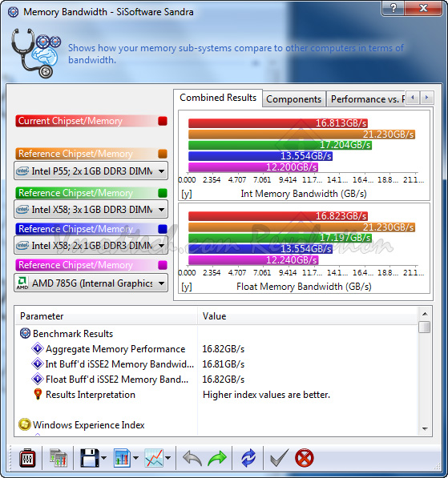This screenshot has width=448, height=478.
Task: Click the floppy disk save icon
Action: pos(90,457)
